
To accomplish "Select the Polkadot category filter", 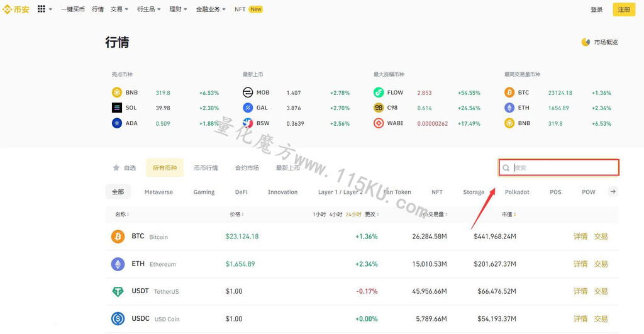I will click(x=517, y=192).
